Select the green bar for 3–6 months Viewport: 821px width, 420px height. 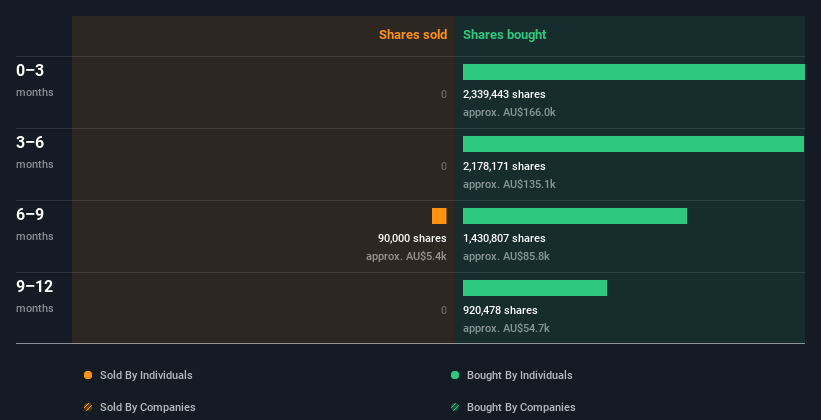pos(634,144)
